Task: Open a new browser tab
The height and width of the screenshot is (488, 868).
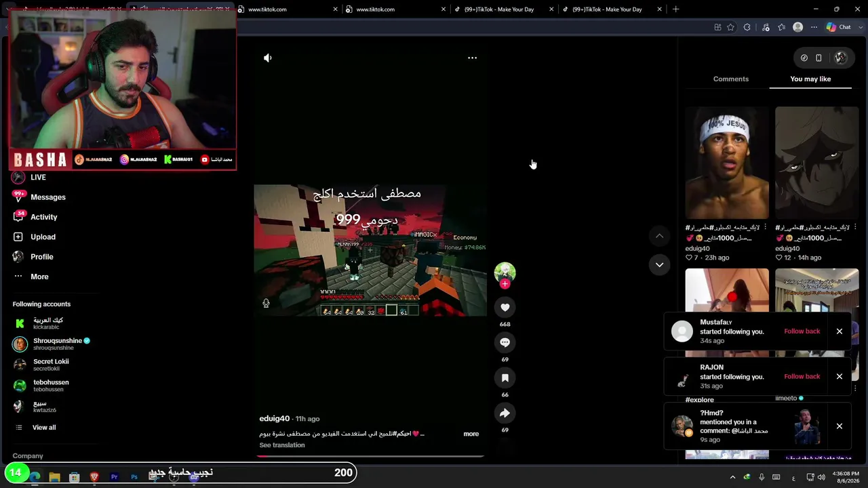Action: coord(675,9)
